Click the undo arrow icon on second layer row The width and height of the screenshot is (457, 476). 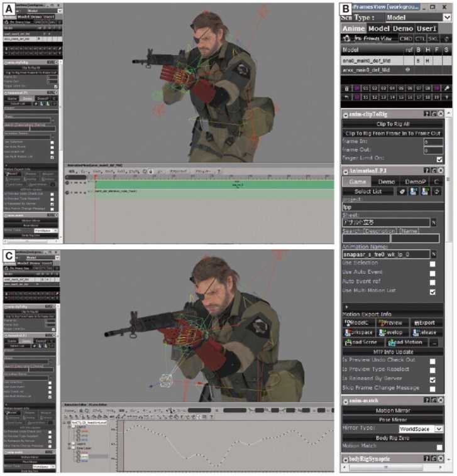click(346, 97)
